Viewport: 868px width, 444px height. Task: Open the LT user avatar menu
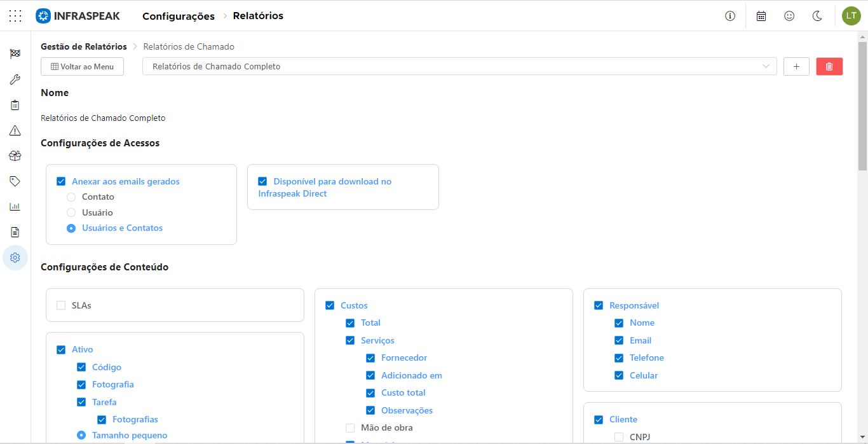pyautogui.click(x=851, y=16)
